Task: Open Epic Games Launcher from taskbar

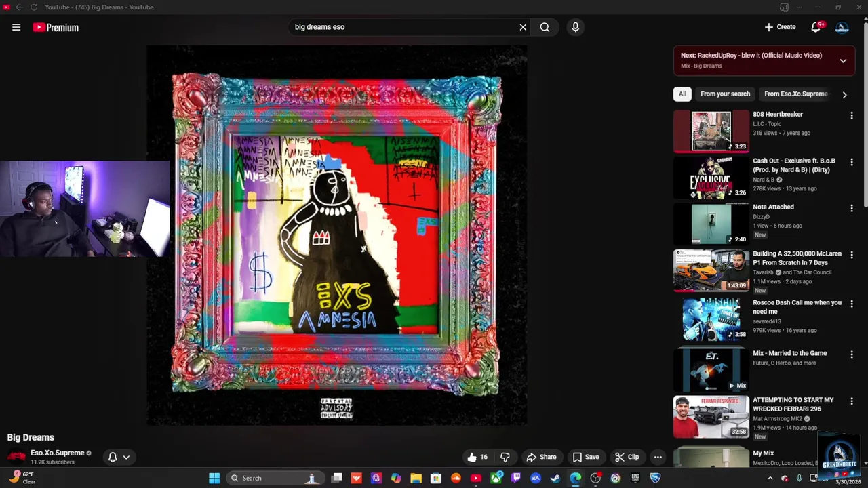Action: point(635,479)
